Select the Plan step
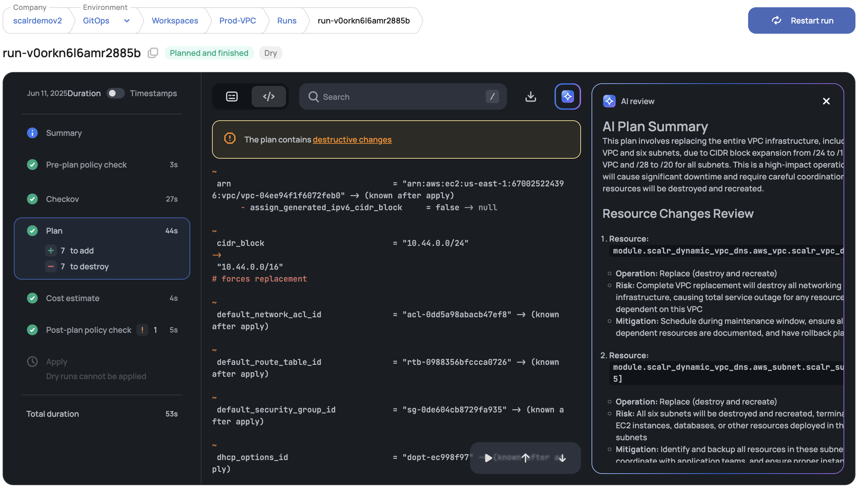This screenshot has height=503, width=868. point(102,231)
